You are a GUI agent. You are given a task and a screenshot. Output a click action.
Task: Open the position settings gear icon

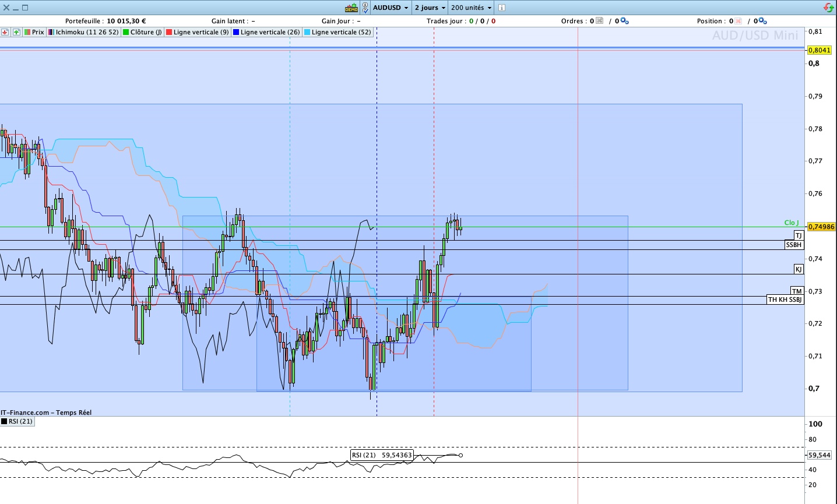[x=763, y=21]
